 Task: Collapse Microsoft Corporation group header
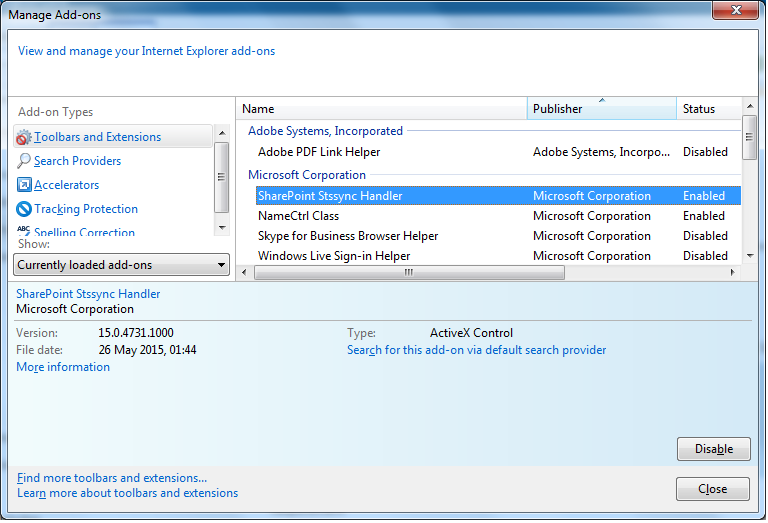(307, 175)
